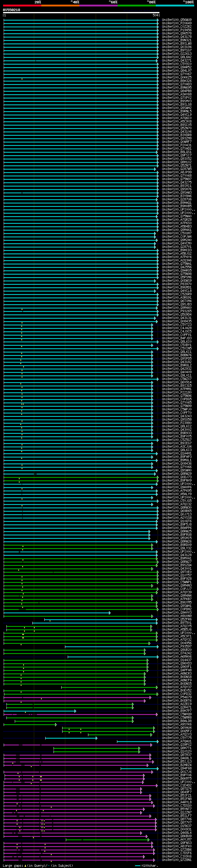
Task: Select the UniRef100_Q75N97 label
Action: tap(177, 179)
